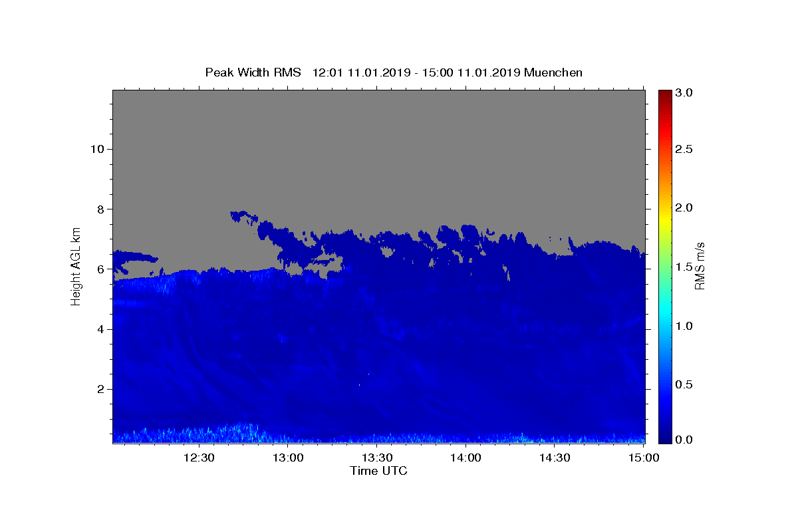Click the plot title 'Peak Width RMS'
Image resolution: width=798 pixels, height=532 pixels.
click(x=253, y=72)
